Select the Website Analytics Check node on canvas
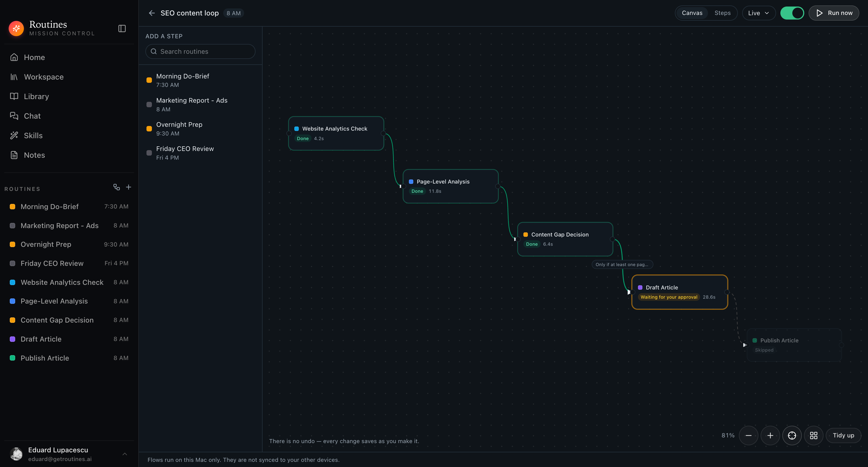 coord(336,134)
